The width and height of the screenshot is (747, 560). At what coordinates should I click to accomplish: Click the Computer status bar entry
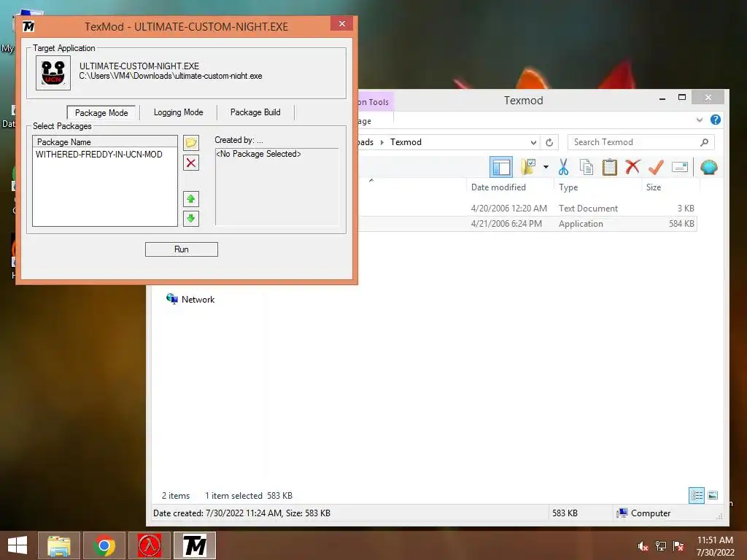click(x=644, y=513)
